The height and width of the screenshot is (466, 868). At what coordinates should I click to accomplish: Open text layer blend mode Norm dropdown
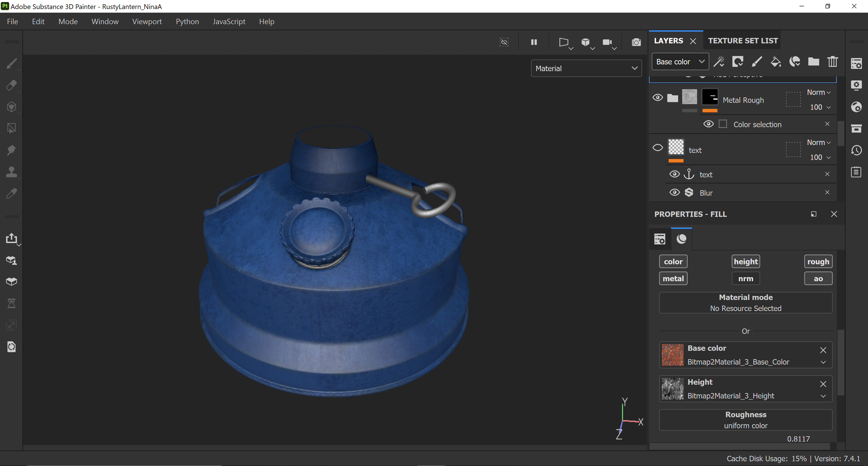818,143
